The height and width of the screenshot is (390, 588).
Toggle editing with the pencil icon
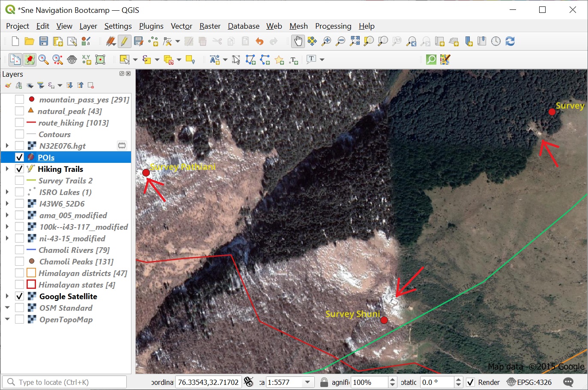tap(124, 41)
